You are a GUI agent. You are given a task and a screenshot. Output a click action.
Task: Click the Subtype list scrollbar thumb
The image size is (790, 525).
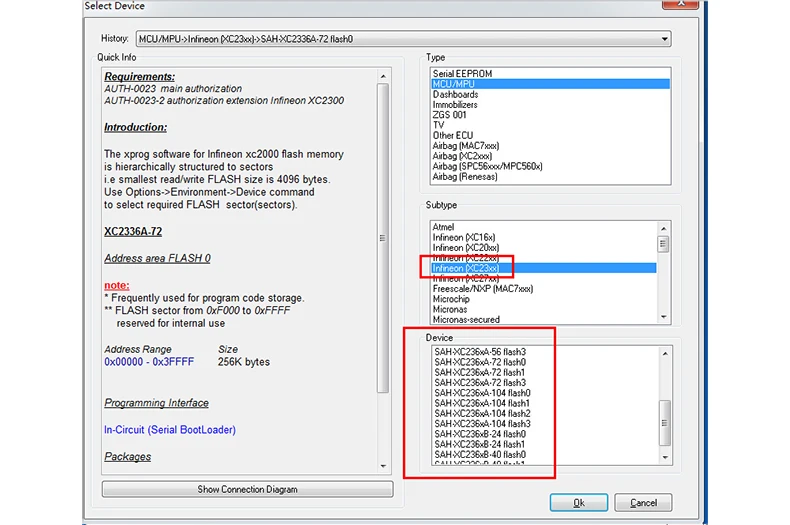coord(664,244)
